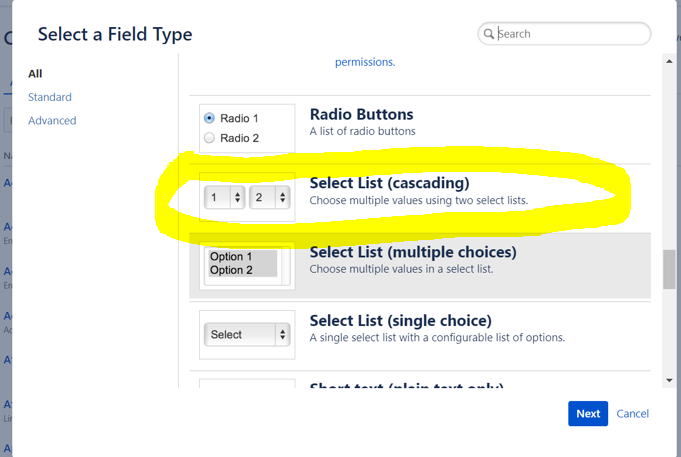Click the Radio Buttons preview thumbnail

247,128
